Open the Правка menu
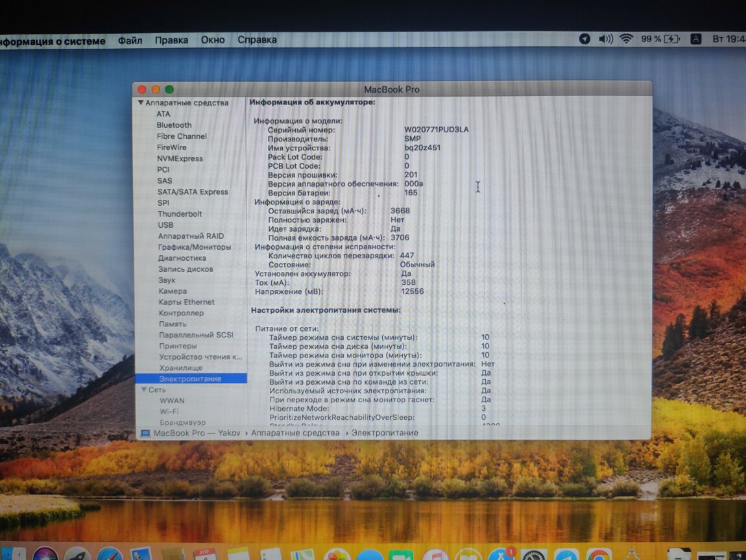Viewport: 746px width, 560px height. [x=171, y=40]
